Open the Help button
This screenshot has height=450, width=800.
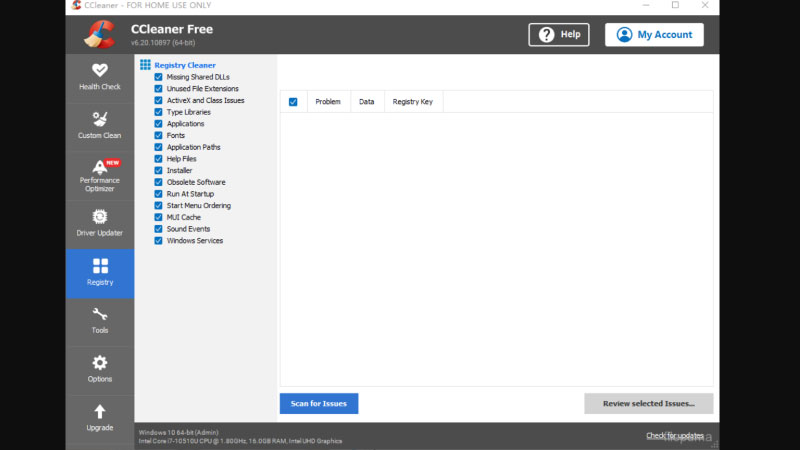tap(559, 35)
